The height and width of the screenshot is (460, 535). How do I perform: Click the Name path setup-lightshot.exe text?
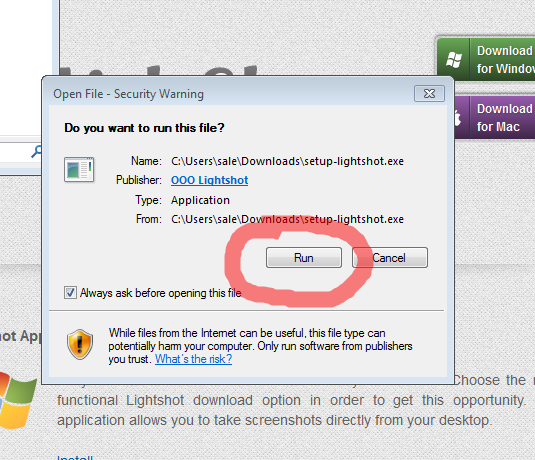(287, 161)
